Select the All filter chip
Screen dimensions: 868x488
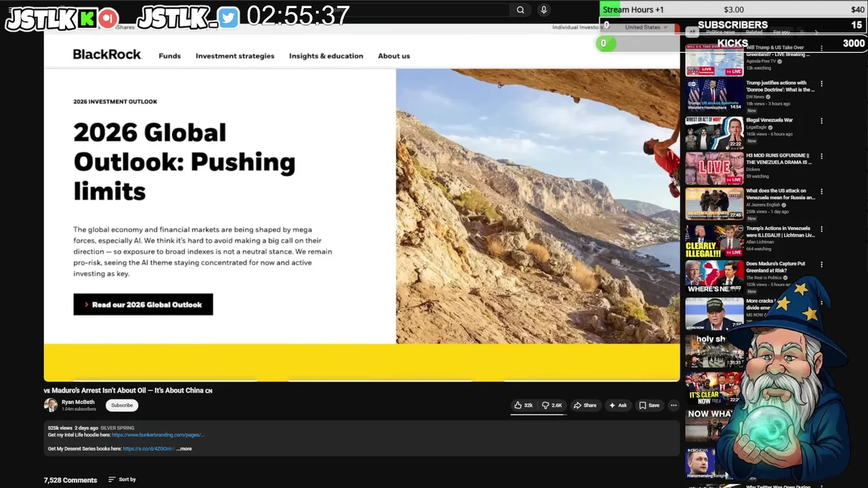[692, 32]
